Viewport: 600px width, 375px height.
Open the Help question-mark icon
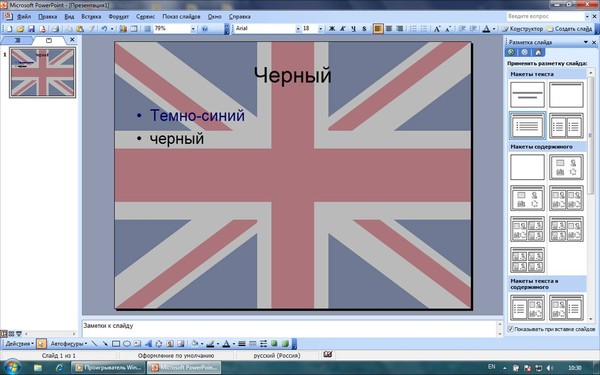point(205,29)
